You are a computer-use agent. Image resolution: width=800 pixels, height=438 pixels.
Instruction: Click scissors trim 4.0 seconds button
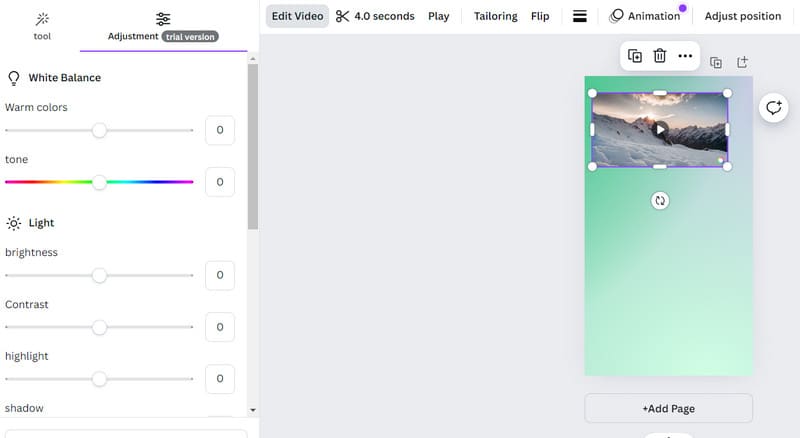375,16
